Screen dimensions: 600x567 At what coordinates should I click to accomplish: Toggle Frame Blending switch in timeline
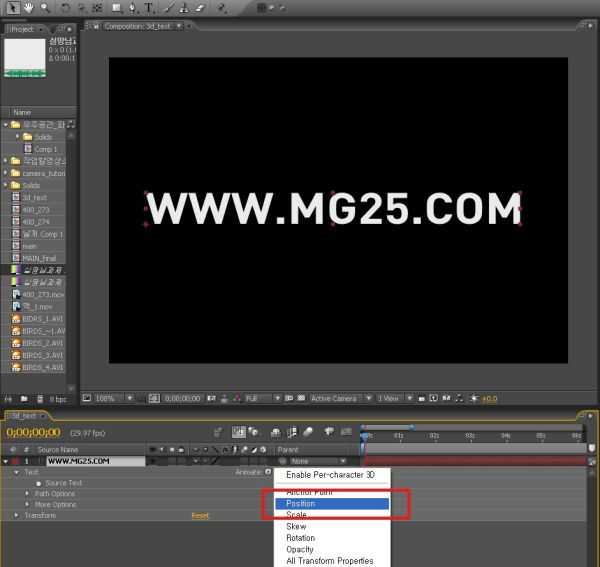tap(292, 432)
